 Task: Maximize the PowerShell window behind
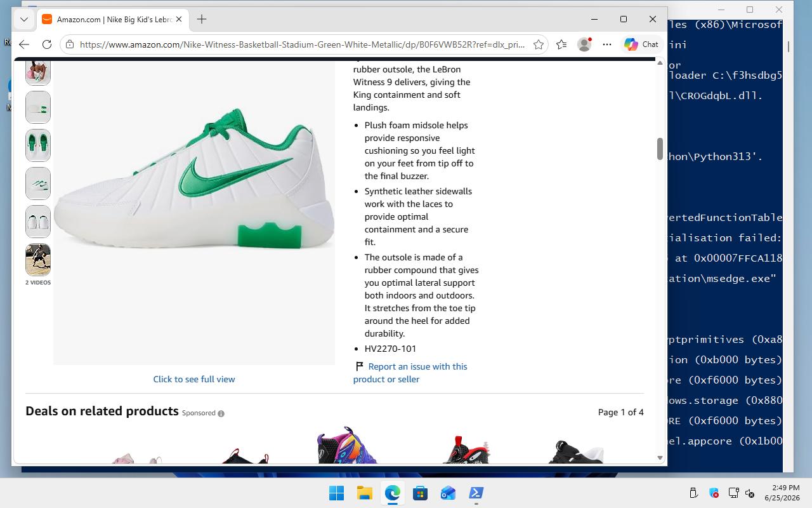750,10
